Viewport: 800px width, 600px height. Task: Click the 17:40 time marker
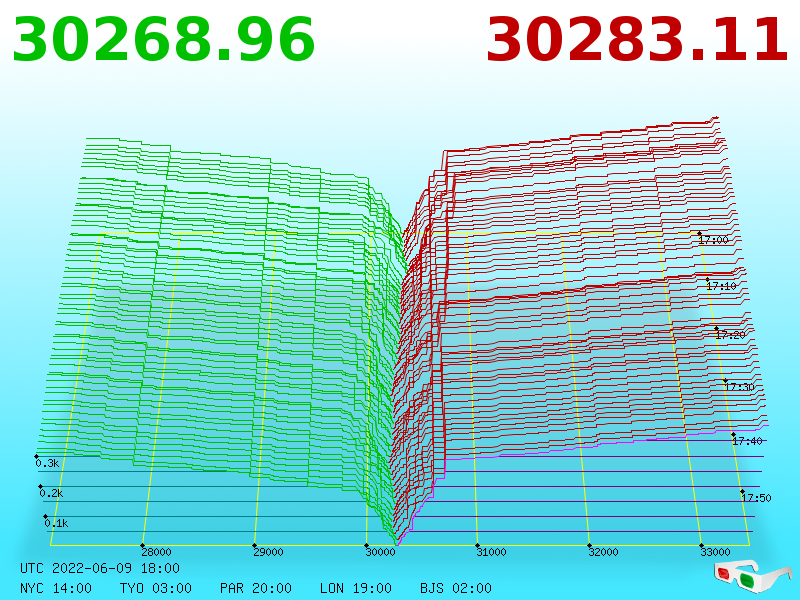[747, 441]
